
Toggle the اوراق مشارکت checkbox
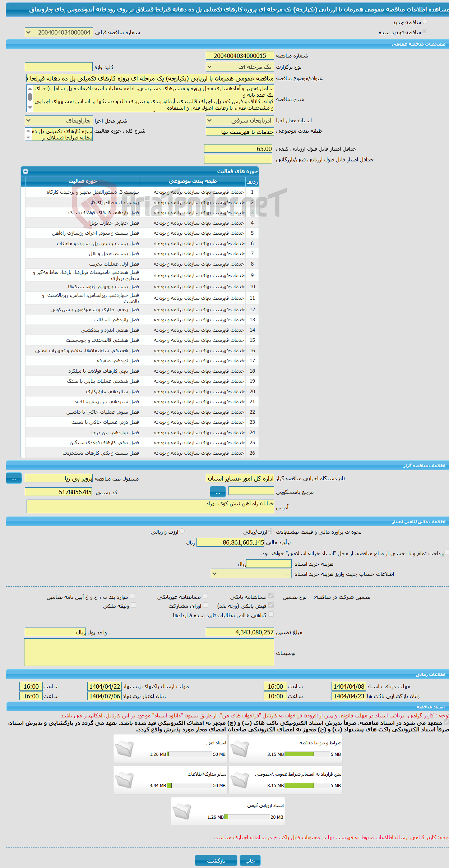click(x=205, y=605)
